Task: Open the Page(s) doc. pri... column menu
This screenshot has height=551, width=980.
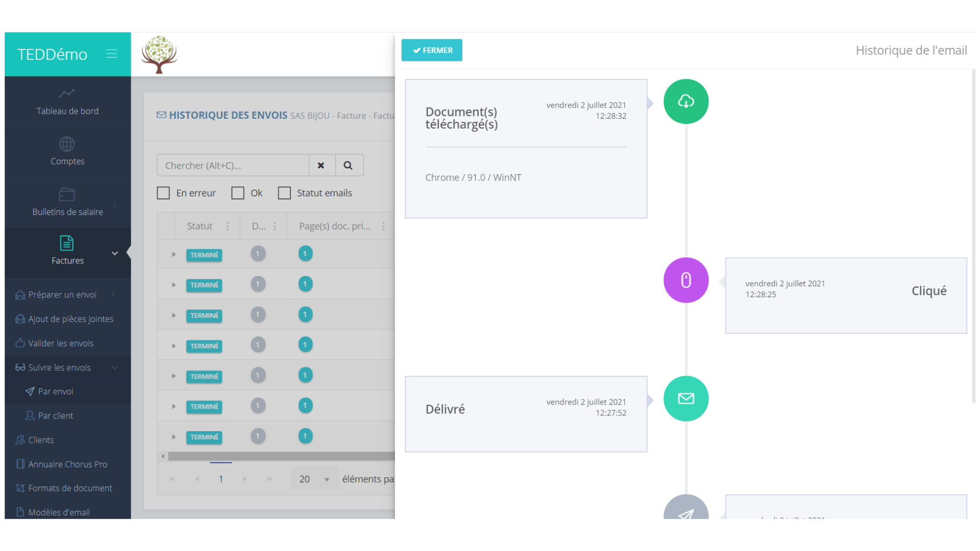Action: point(383,226)
